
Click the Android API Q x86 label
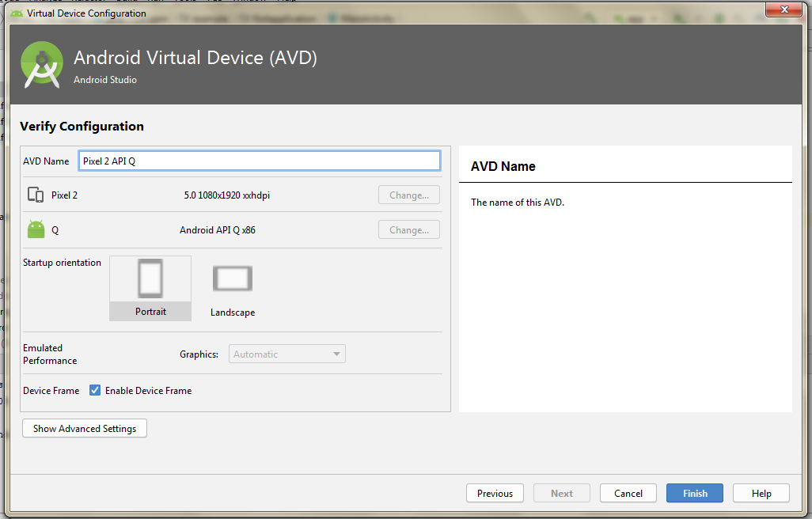point(218,230)
